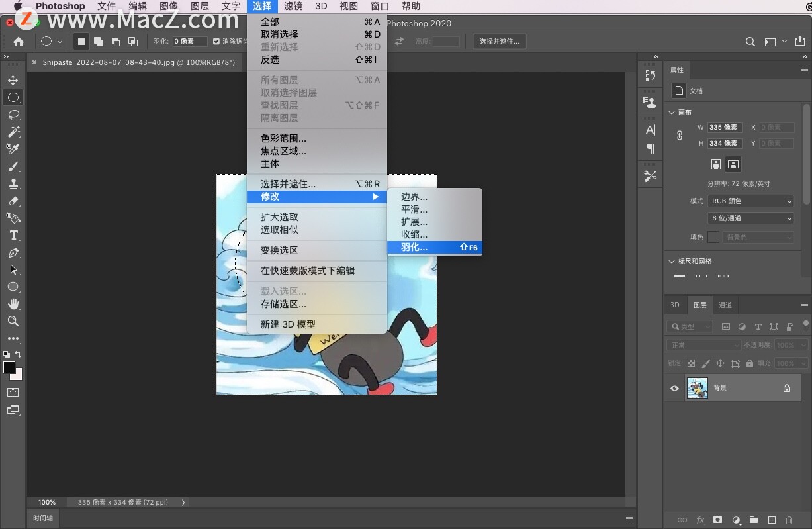Choose Add to selection mode icon
Viewport: 812px width, 529px height.
[99, 42]
